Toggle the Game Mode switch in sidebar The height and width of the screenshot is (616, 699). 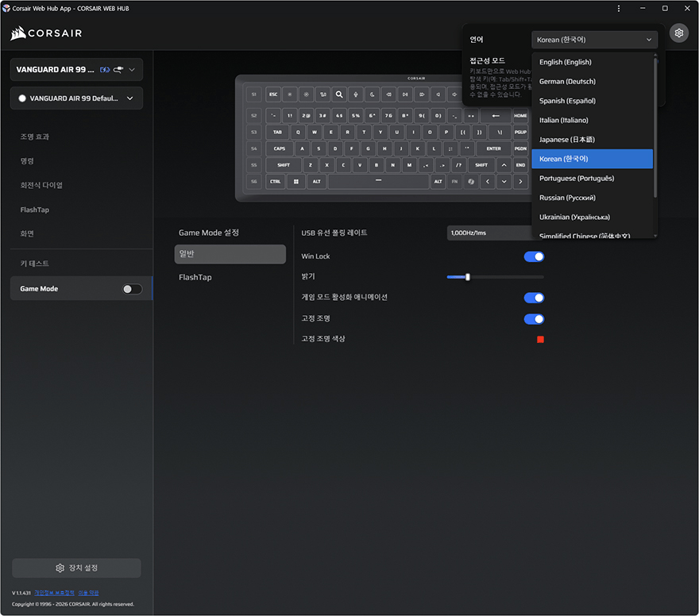click(x=133, y=289)
